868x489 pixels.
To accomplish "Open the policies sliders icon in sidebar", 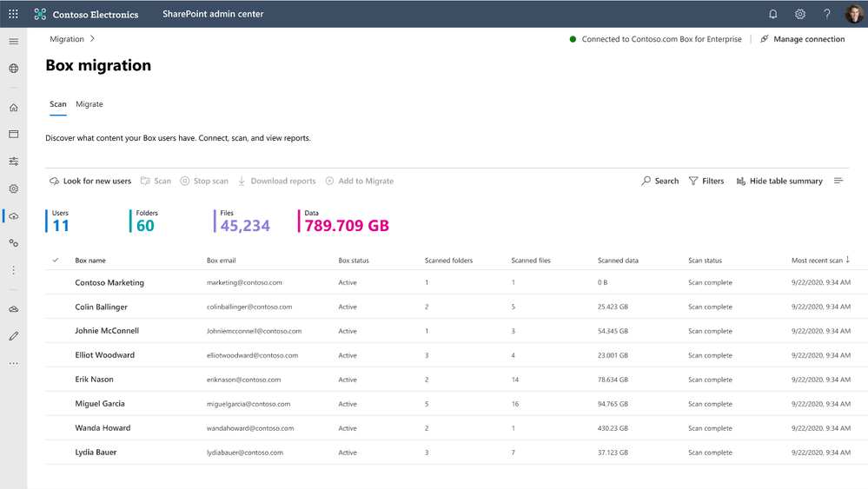I will 14,162.
